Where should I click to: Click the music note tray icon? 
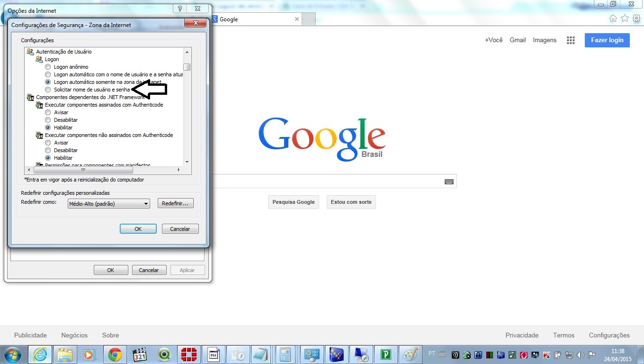[512, 355]
